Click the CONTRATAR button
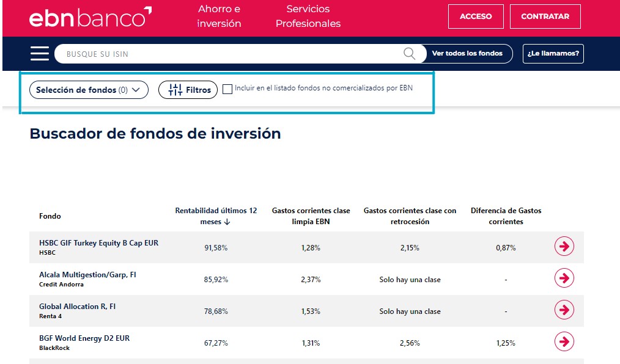The height and width of the screenshot is (364, 620). click(545, 16)
